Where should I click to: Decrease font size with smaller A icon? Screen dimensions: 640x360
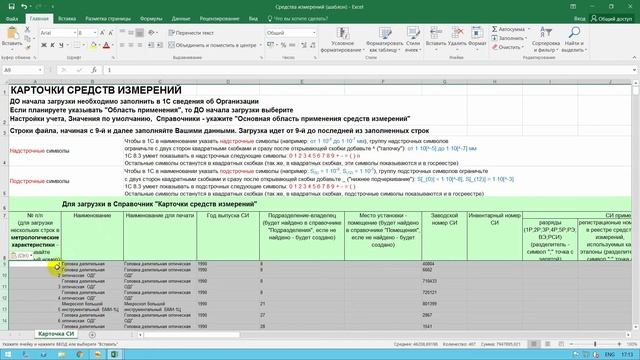(x=110, y=33)
